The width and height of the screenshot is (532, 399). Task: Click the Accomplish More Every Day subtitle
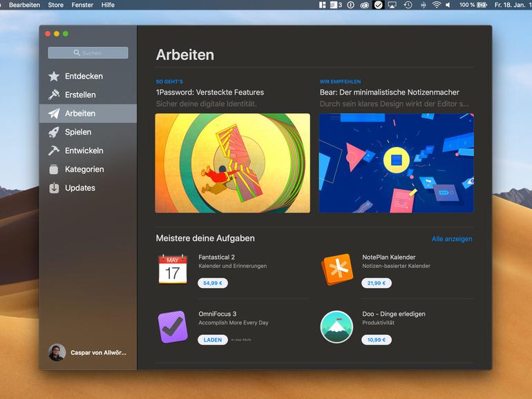234,323
